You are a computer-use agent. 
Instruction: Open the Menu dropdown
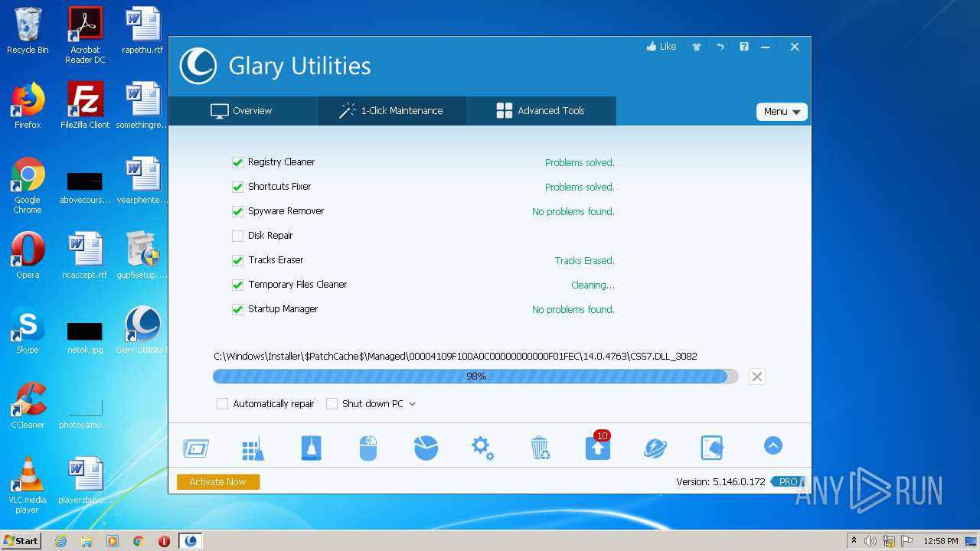point(782,112)
